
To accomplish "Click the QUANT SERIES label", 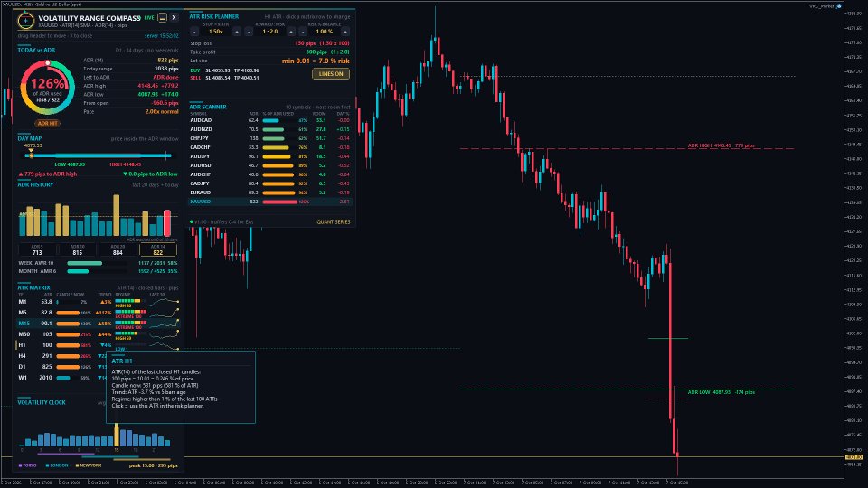I will click(334, 222).
